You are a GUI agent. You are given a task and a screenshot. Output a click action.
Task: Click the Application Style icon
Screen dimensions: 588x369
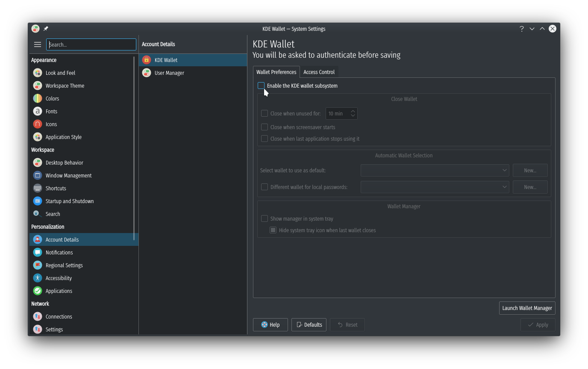38,137
